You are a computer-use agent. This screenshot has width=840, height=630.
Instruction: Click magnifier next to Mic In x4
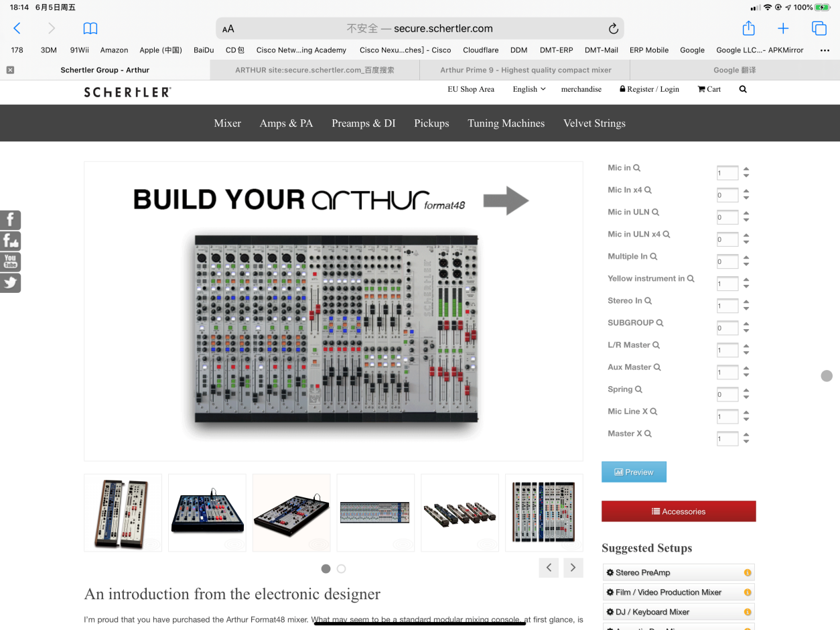pos(648,190)
